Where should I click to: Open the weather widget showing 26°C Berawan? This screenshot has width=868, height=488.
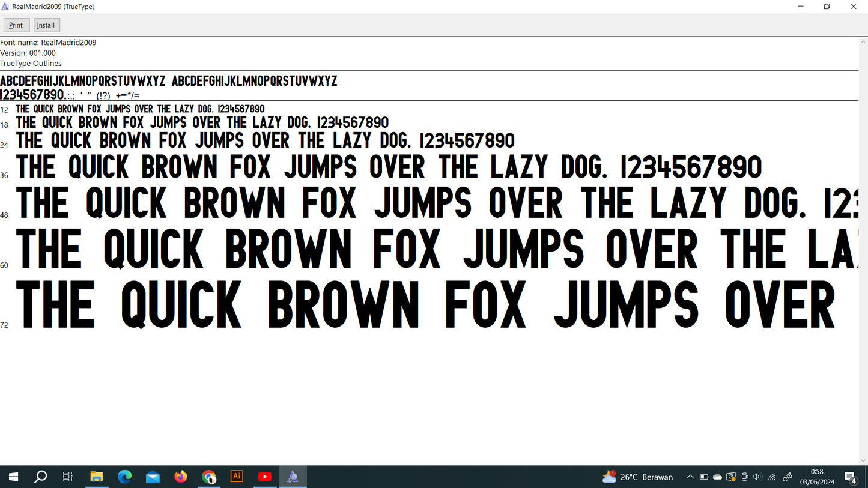637,477
